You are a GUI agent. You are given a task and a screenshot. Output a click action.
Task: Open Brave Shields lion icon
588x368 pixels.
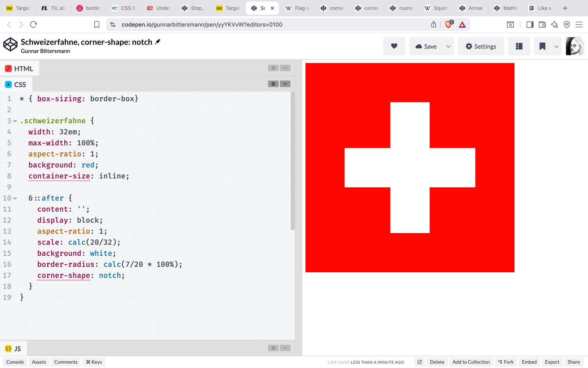449,24
